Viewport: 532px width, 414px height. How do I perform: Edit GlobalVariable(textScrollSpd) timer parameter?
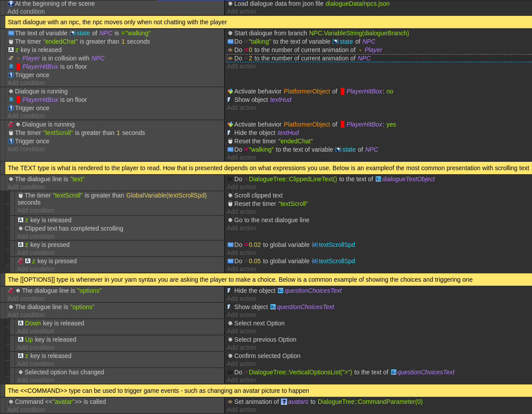166,195
